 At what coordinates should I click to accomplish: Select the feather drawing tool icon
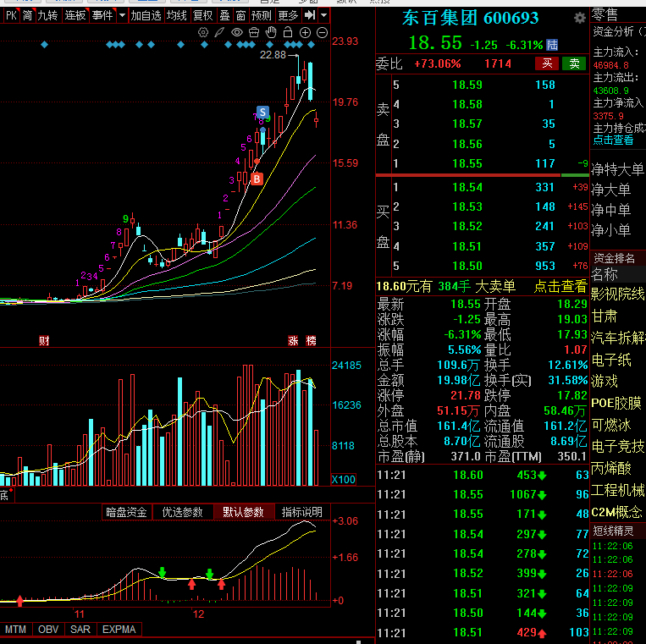[x=219, y=32]
